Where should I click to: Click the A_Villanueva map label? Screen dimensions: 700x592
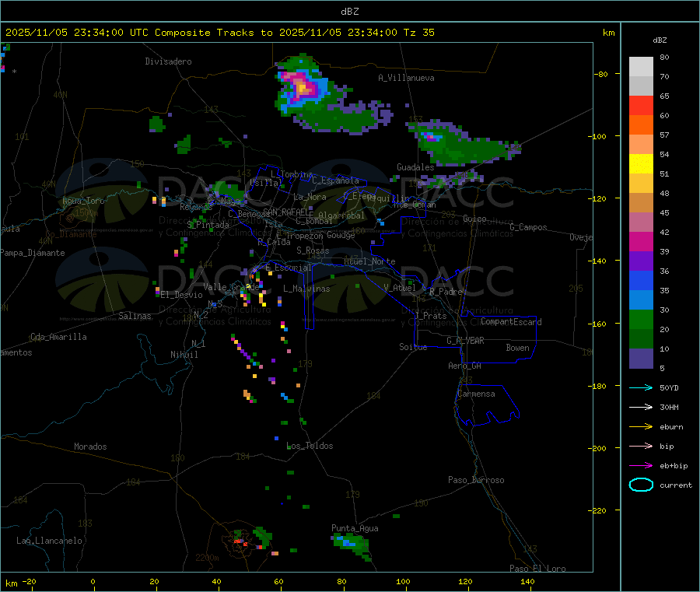pos(406,78)
